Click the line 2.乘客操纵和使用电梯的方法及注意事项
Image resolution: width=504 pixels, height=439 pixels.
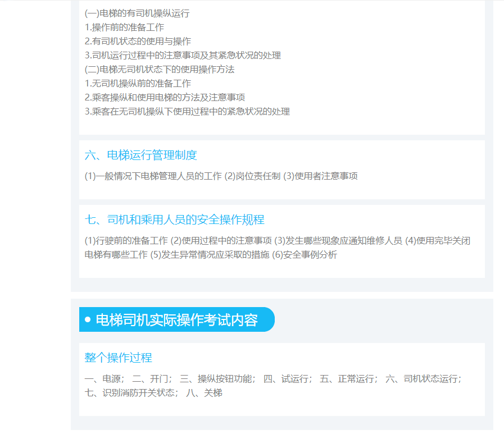coord(165,98)
